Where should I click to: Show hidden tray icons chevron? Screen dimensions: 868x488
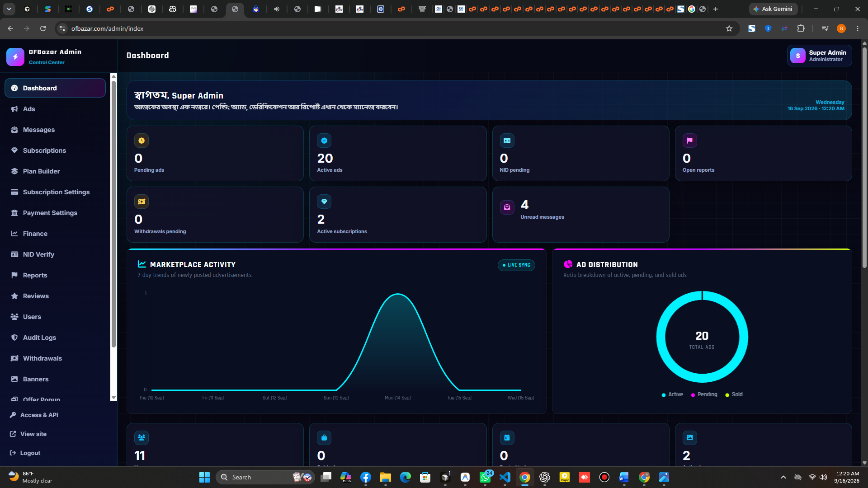[x=783, y=477]
